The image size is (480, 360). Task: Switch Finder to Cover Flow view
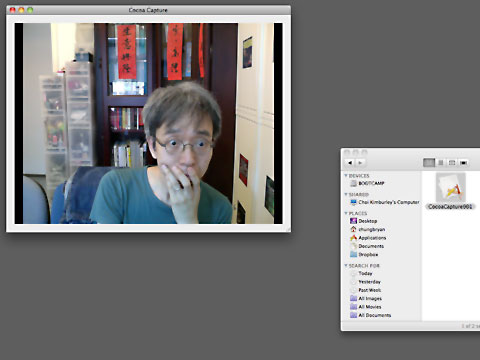click(463, 163)
